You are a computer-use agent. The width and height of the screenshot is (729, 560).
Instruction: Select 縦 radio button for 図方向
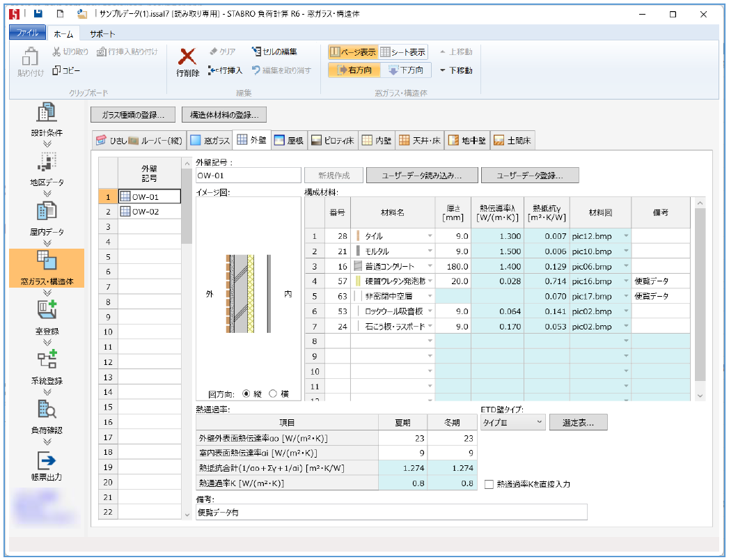[x=246, y=394]
